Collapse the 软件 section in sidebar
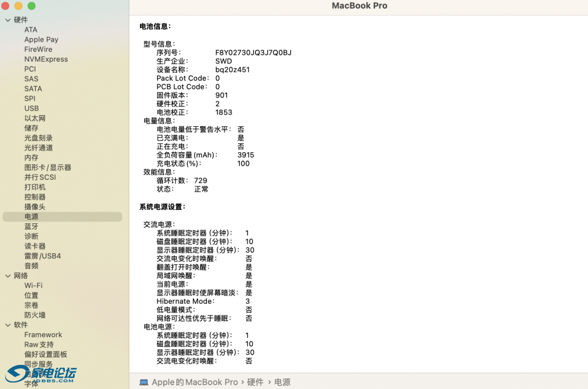This screenshot has width=588, height=389. click(8, 325)
